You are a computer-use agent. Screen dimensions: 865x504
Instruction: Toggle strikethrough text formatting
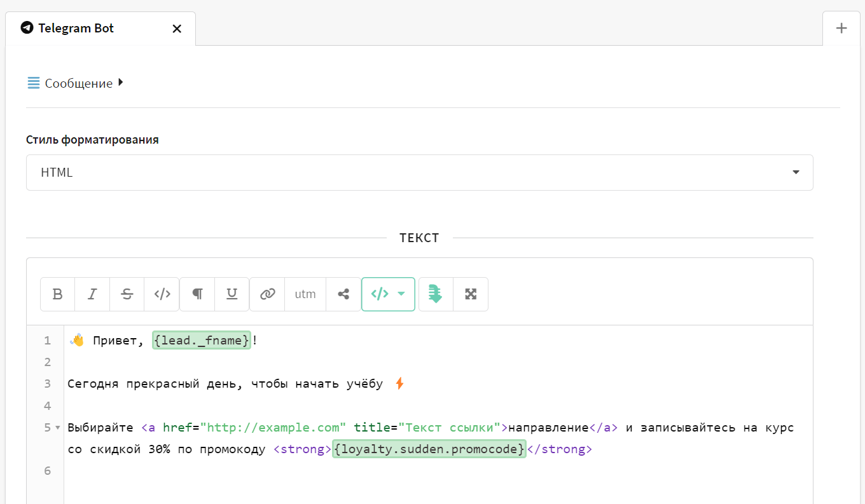pos(127,294)
